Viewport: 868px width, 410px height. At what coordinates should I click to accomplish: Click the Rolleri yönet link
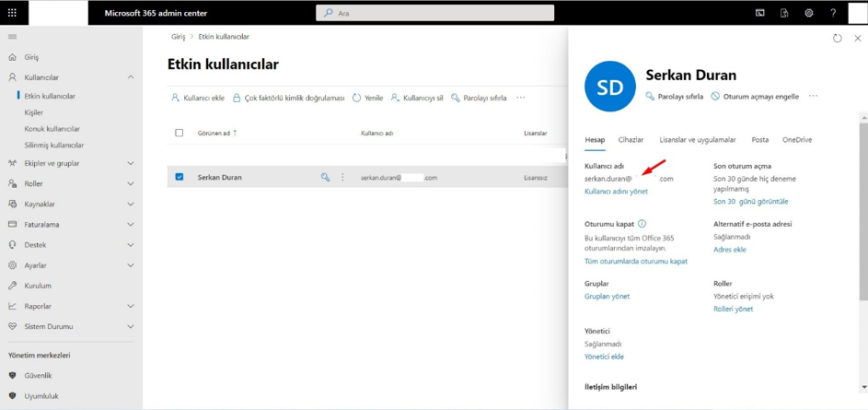tap(733, 309)
